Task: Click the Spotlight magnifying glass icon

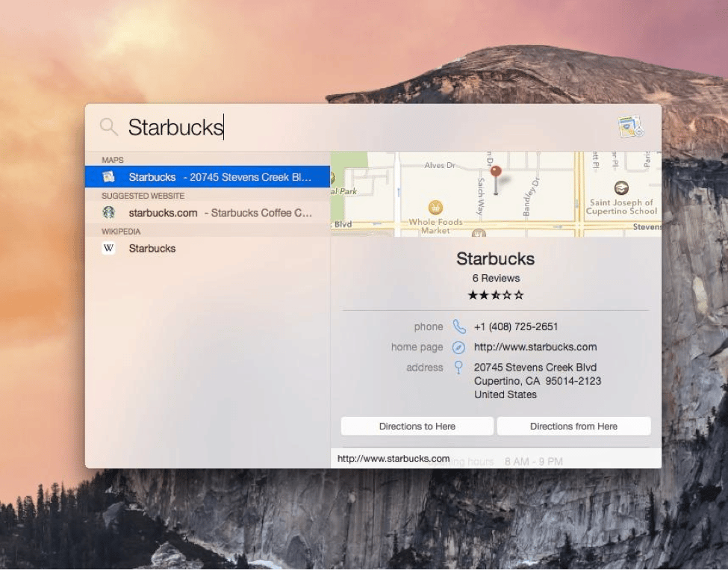Action: point(109,126)
